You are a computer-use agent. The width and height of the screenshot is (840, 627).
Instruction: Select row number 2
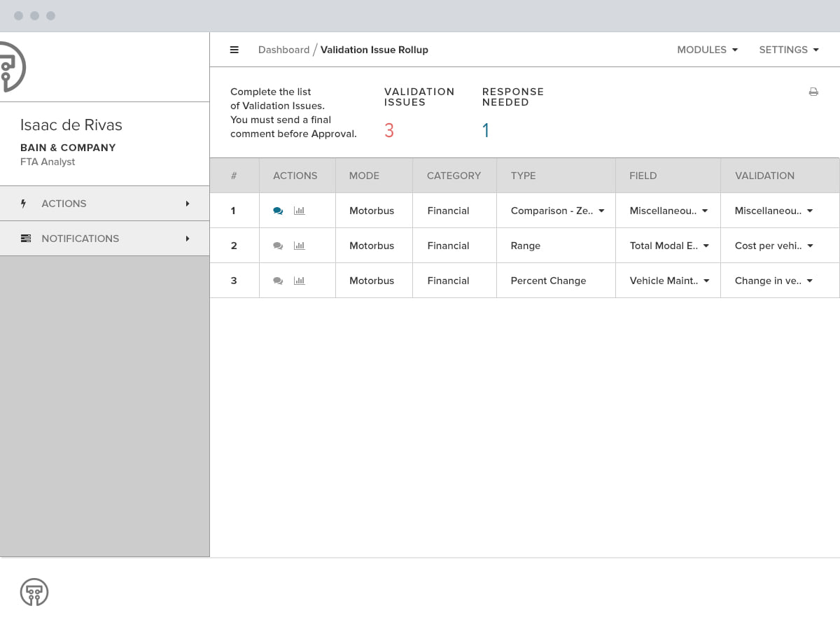(234, 246)
